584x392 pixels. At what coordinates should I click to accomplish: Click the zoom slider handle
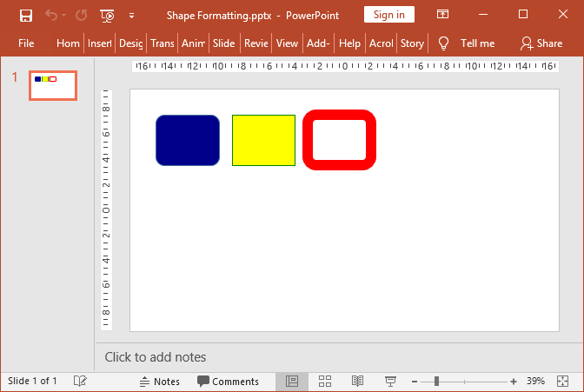pyautogui.click(x=436, y=382)
